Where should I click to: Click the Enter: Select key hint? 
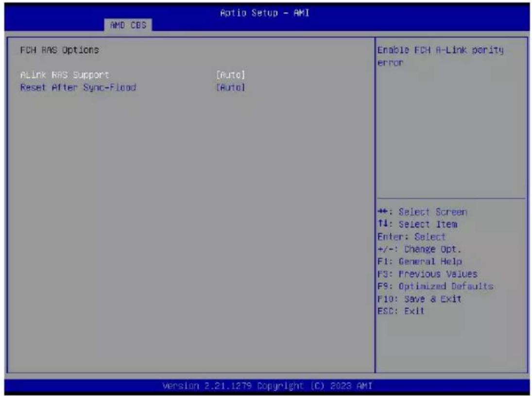pyautogui.click(x=412, y=237)
